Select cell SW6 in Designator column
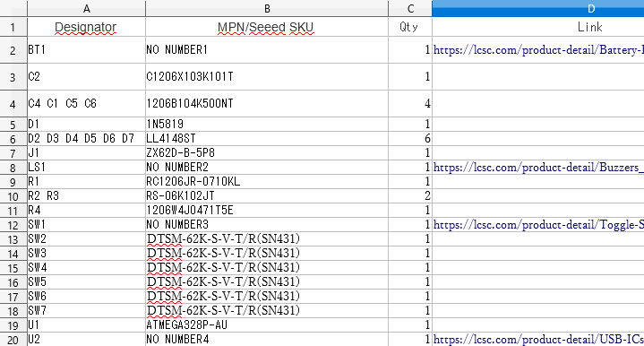Image resolution: width=644 pixels, height=346 pixels. click(x=86, y=297)
